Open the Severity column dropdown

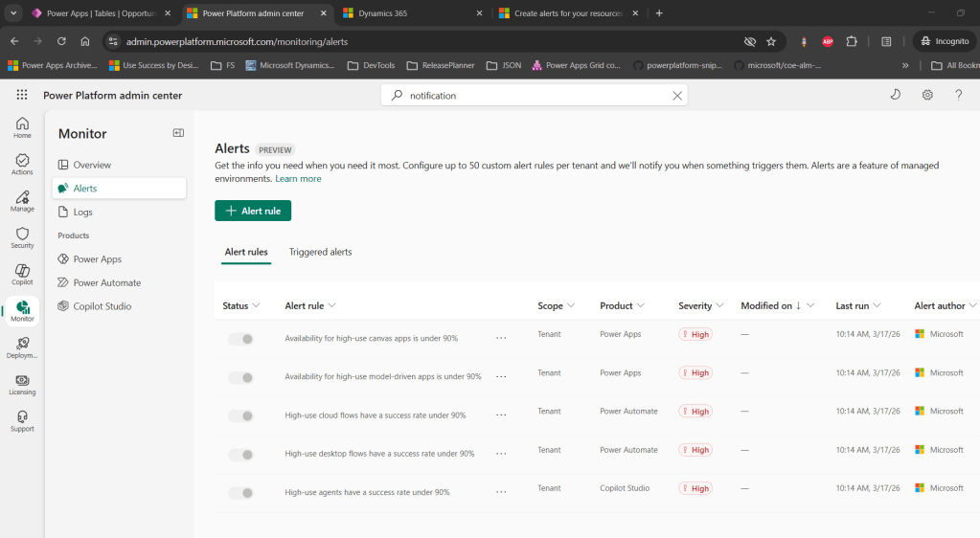click(x=701, y=306)
